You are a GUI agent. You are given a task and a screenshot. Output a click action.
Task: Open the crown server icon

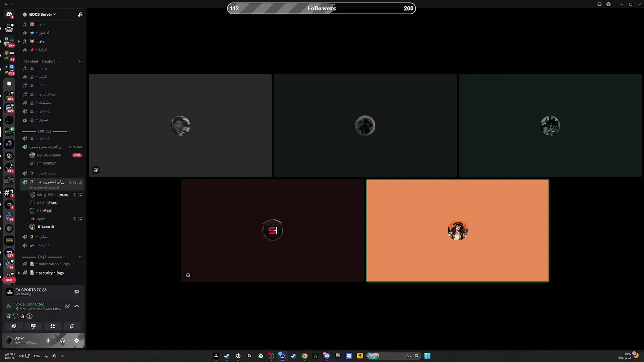click(9, 29)
